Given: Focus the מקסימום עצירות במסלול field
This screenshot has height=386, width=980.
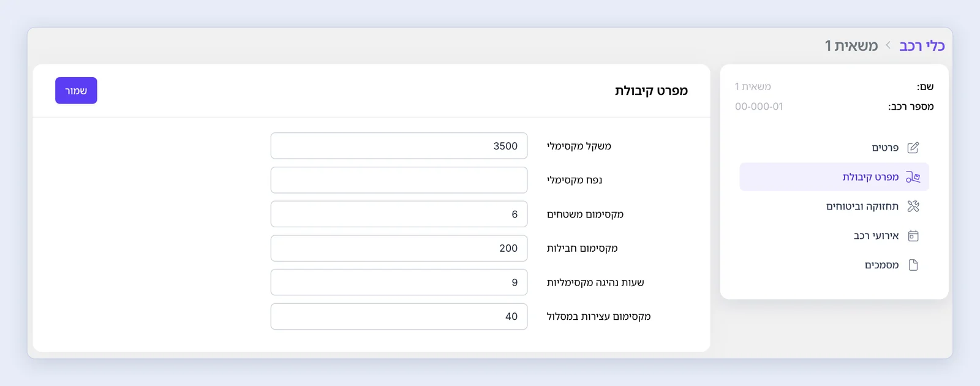Looking at the screenshot, I should (399, 317).
